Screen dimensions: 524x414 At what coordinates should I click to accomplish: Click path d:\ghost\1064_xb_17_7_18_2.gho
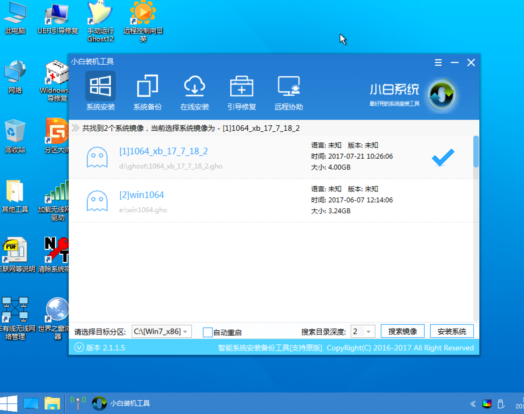click(x=170, y=166)
